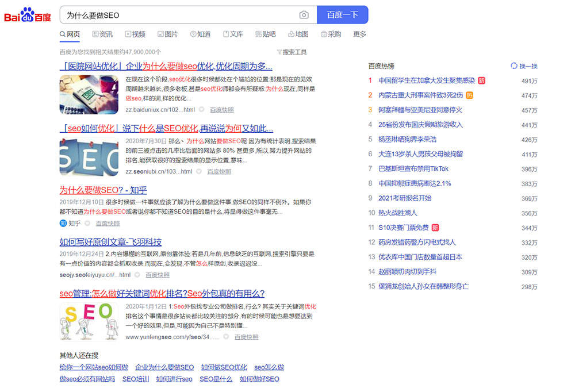575x392 pixels.
Task: Open hot item 2021考研报名开始
Action: coord(405,198)
